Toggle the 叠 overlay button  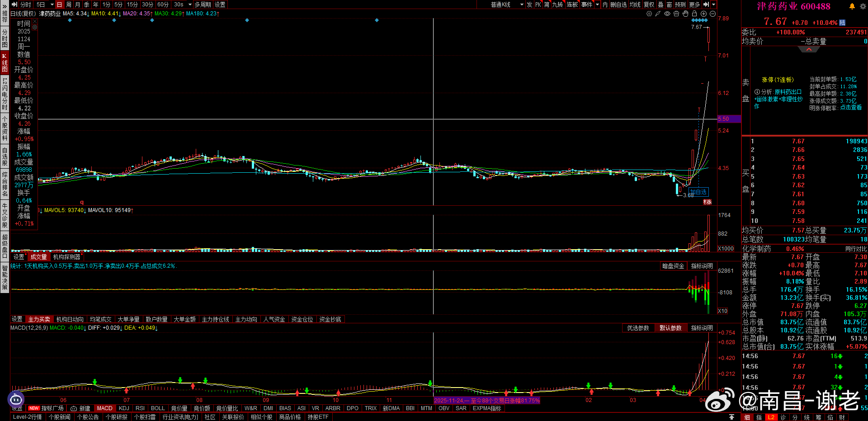tap(660, 5)
